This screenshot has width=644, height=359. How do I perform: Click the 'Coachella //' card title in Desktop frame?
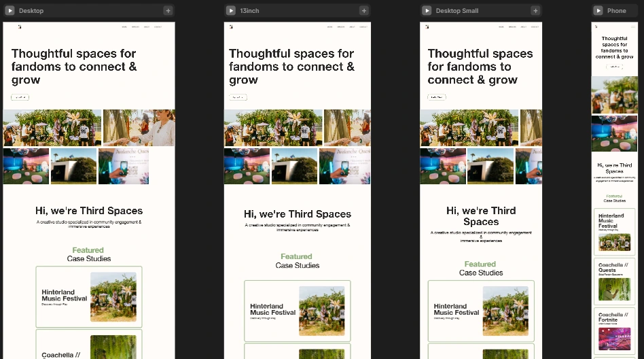click(60, 355)
